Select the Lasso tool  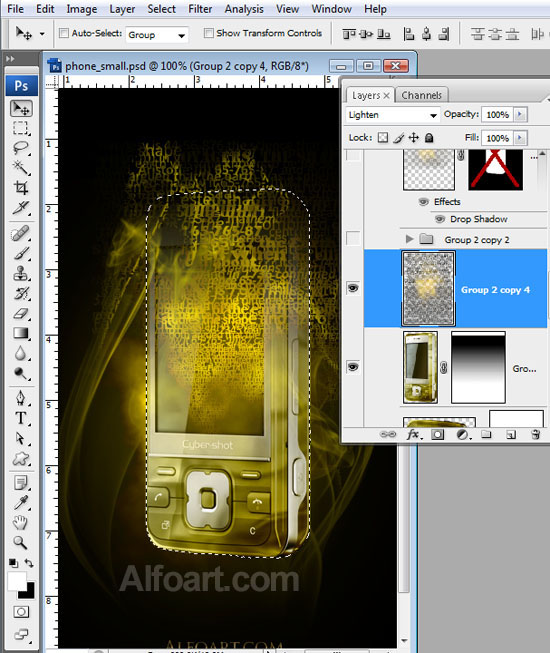click(21, 148)
